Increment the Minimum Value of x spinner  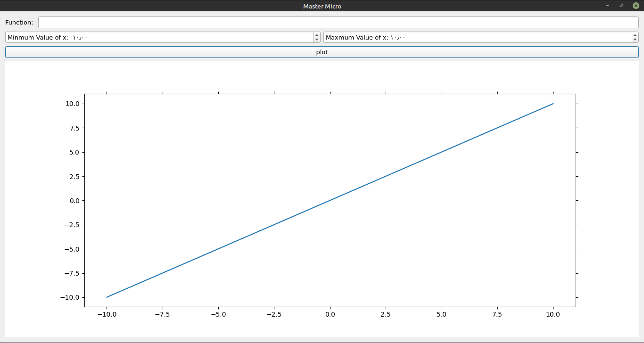316,34
